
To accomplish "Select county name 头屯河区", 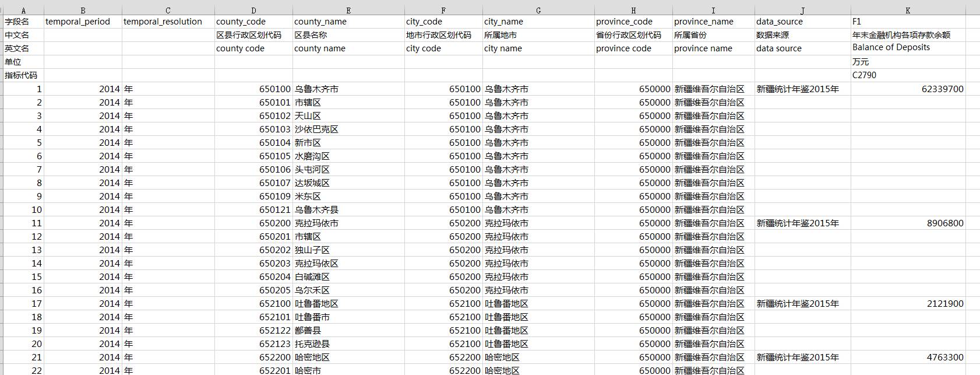I will (348, 170).
